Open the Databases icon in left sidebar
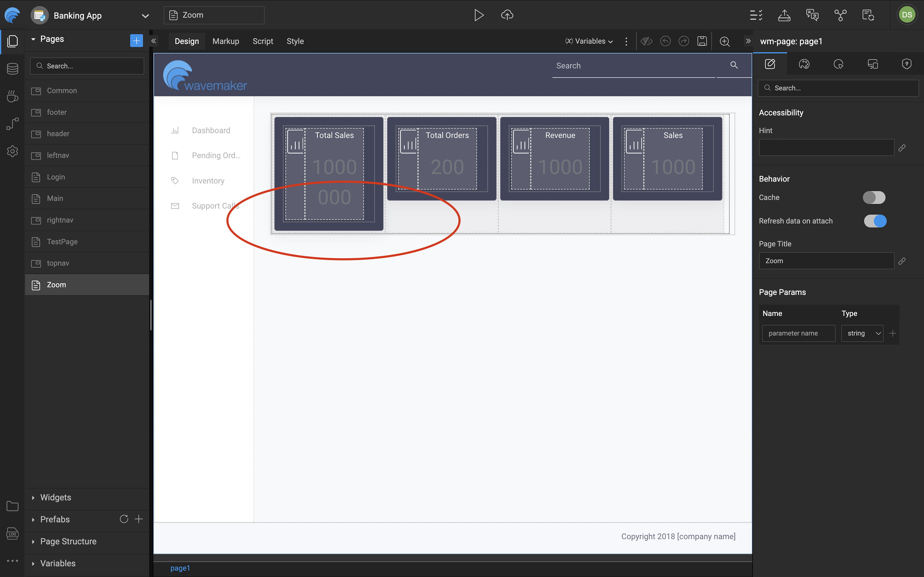The width and height of the screenshot is (924, 577). click(12, 69)
